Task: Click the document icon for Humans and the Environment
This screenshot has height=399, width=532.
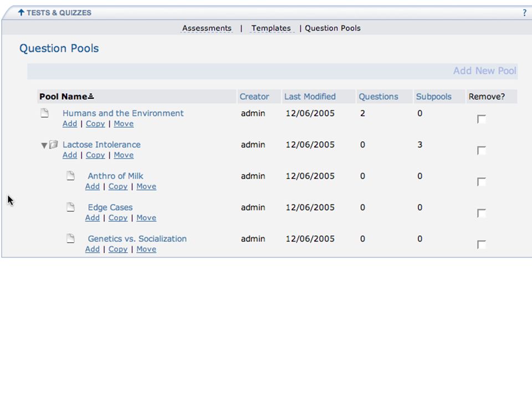Action: point(45,113)
